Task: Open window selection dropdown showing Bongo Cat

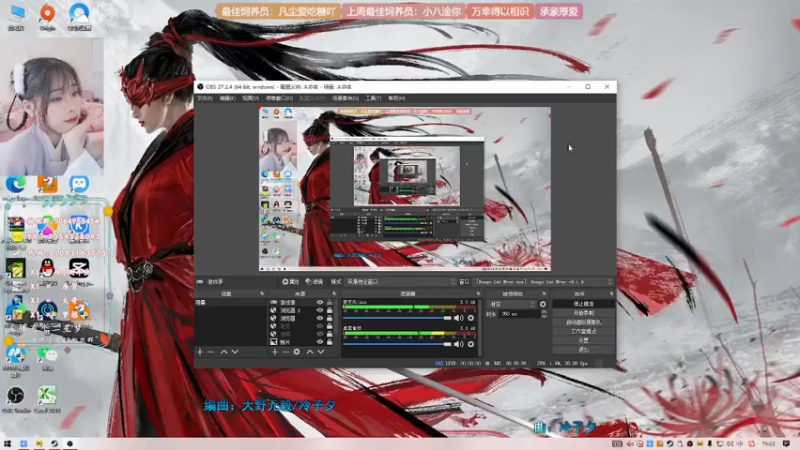Action: (x=544, y=282)
